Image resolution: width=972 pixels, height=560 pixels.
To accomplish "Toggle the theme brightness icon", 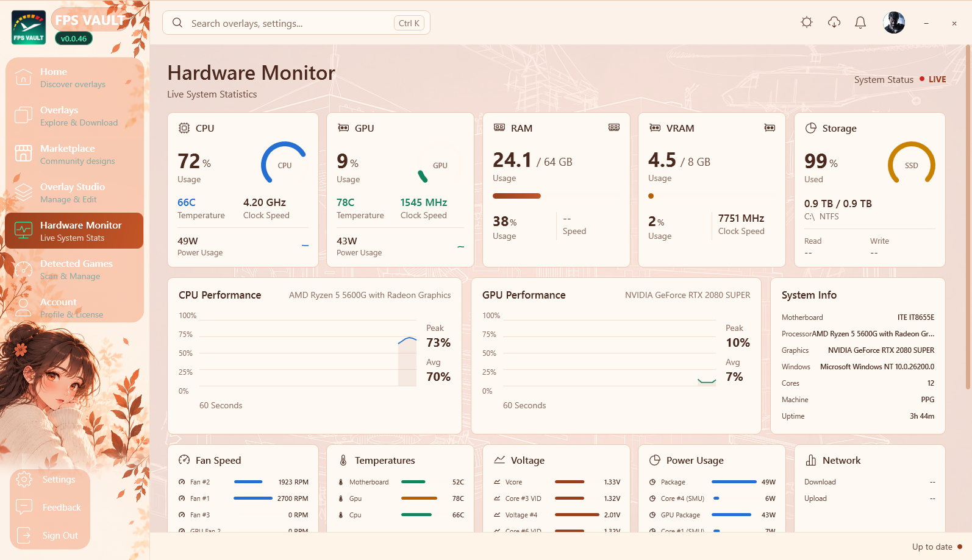I will (807, 23).
